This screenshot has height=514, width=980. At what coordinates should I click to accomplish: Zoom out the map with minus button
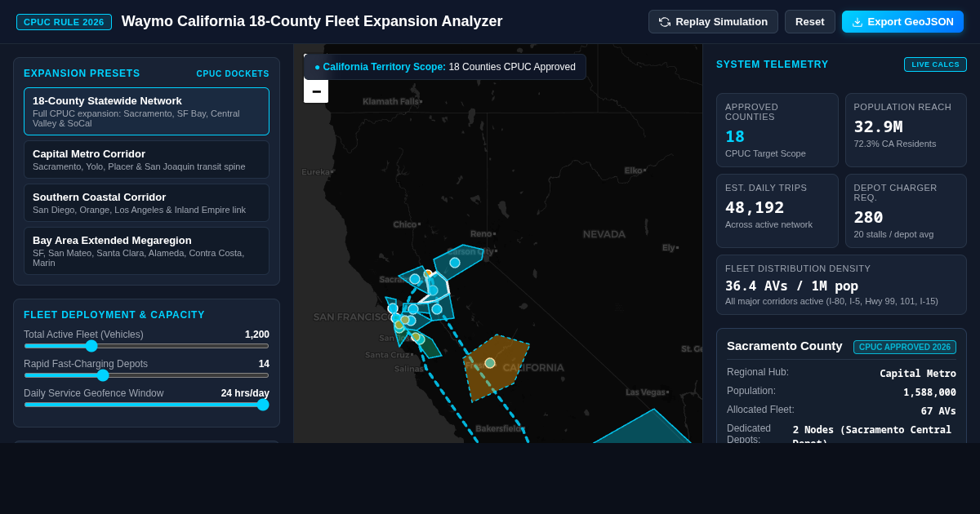pos(316,91)
